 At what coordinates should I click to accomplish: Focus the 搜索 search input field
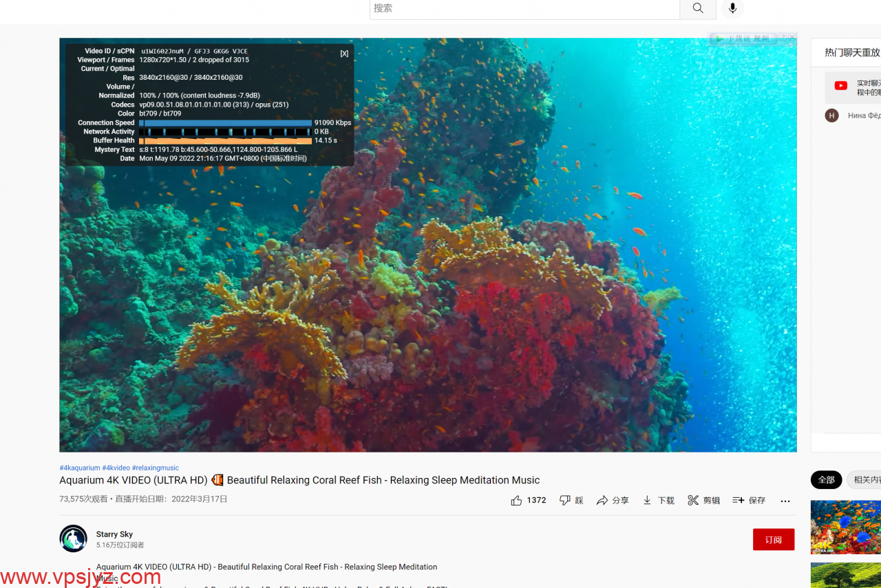pyautogui.click(x=524, y=8)
